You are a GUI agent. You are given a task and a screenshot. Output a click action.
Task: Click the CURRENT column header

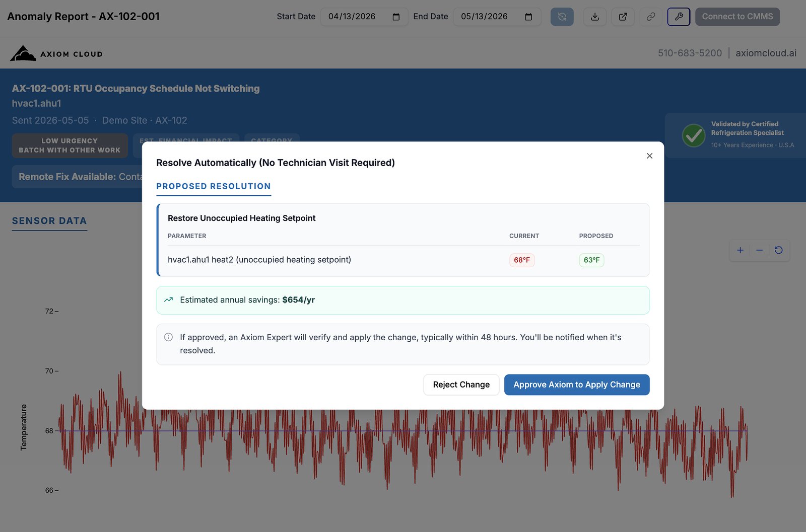(524, 236)
